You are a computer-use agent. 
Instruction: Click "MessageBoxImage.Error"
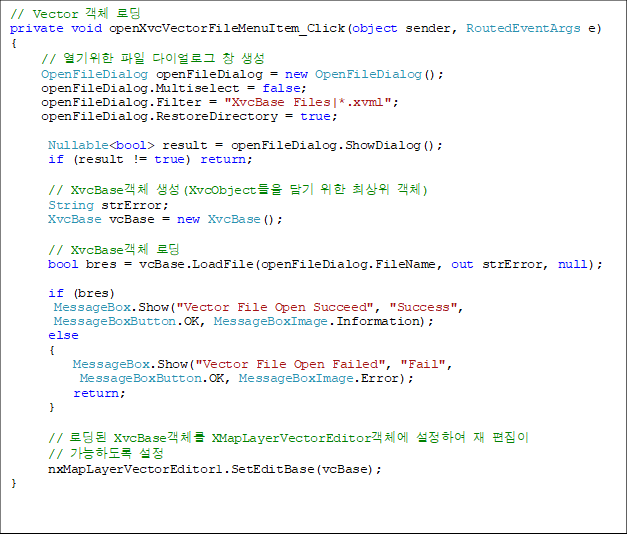point(319,378)
